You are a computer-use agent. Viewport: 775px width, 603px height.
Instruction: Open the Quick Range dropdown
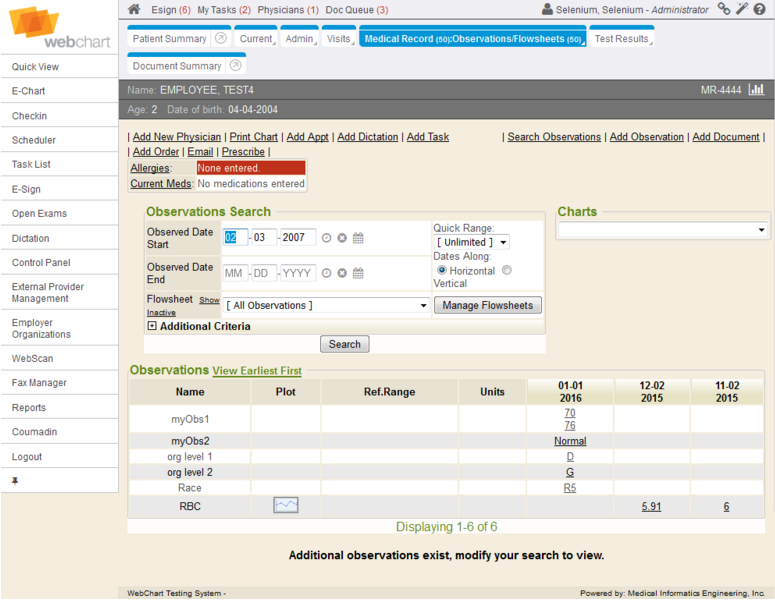click(x=472, y=242)
